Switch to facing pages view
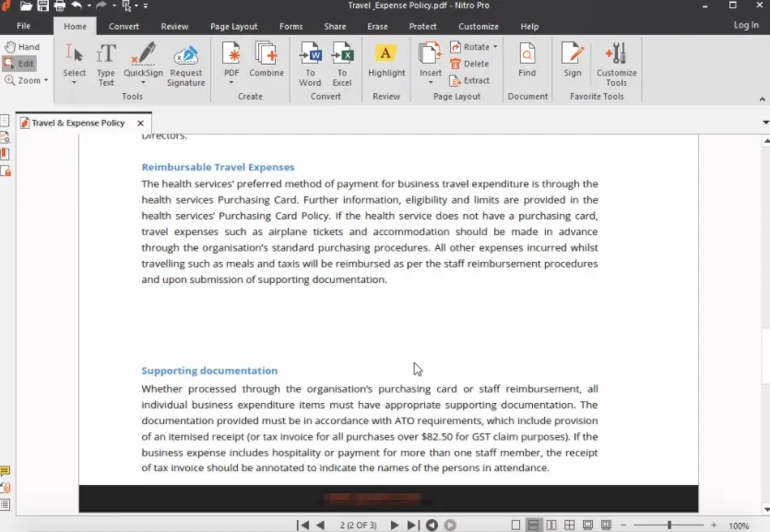 coord(551,526)
